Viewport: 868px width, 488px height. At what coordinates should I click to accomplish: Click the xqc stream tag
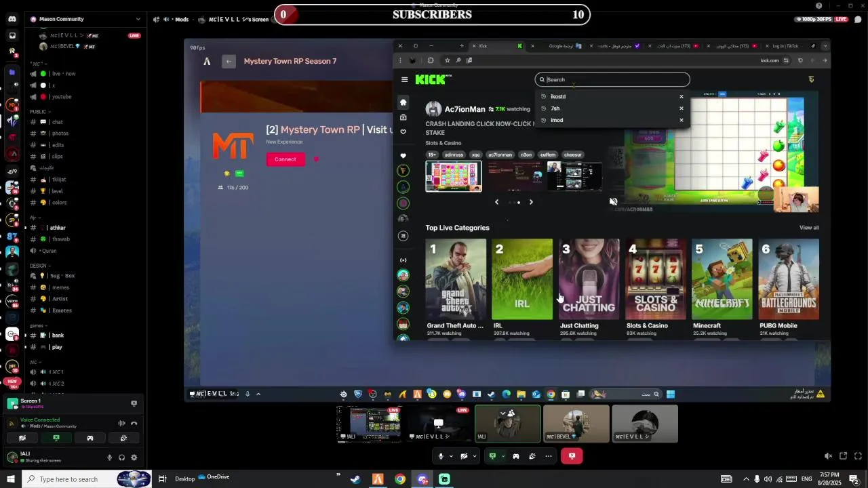point(476,155)
